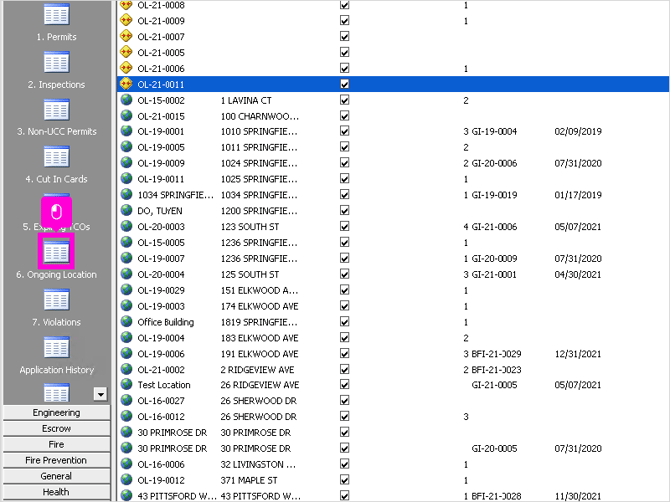
Task: Select the 1034 SPRINGFIE... name cell
Action: pos(176,195)
